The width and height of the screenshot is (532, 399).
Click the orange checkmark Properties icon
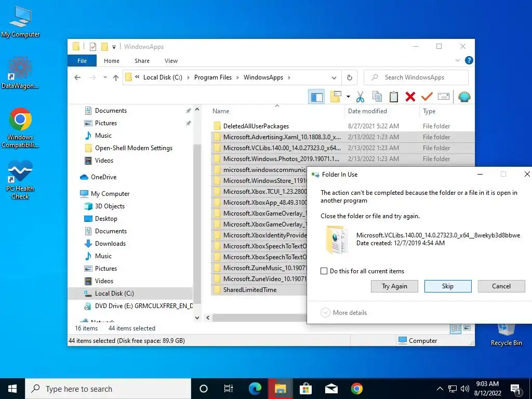427,97
